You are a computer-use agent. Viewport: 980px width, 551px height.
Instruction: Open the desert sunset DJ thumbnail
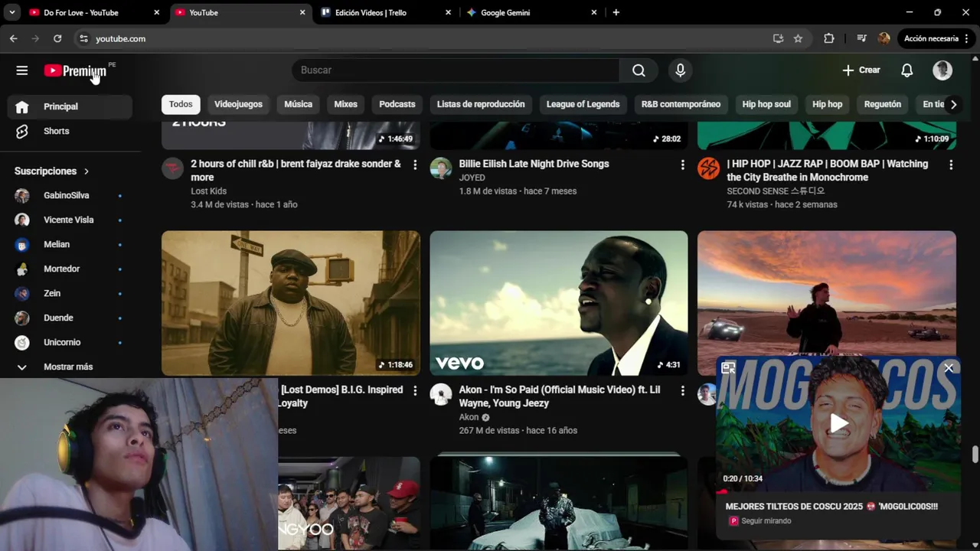coord(826,294)
